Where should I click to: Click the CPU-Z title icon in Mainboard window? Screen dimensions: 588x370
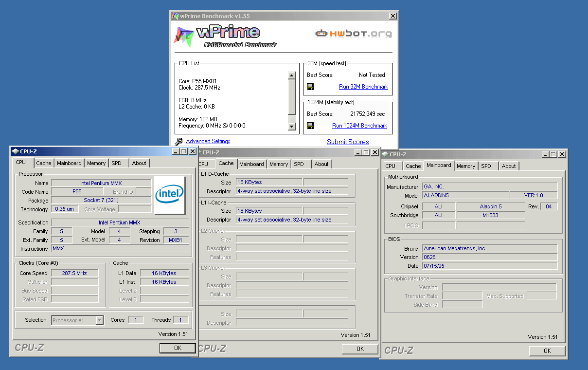386,154
